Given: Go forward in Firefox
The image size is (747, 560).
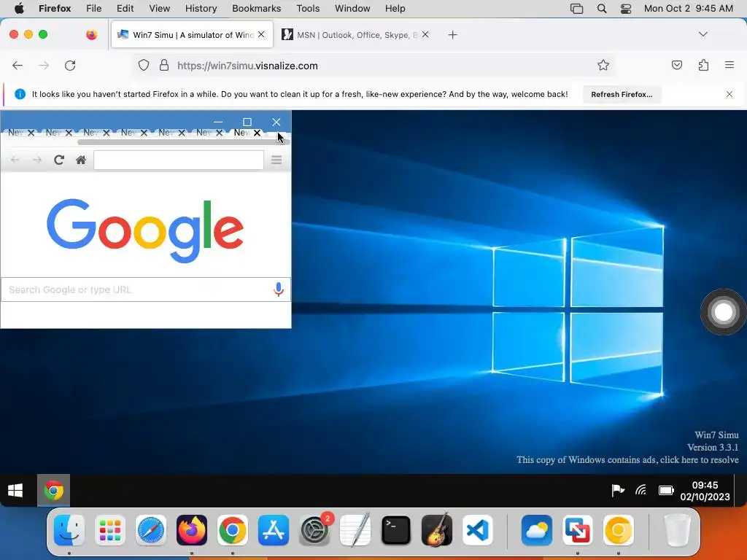Looking at the screenshot, I should 44,66.
